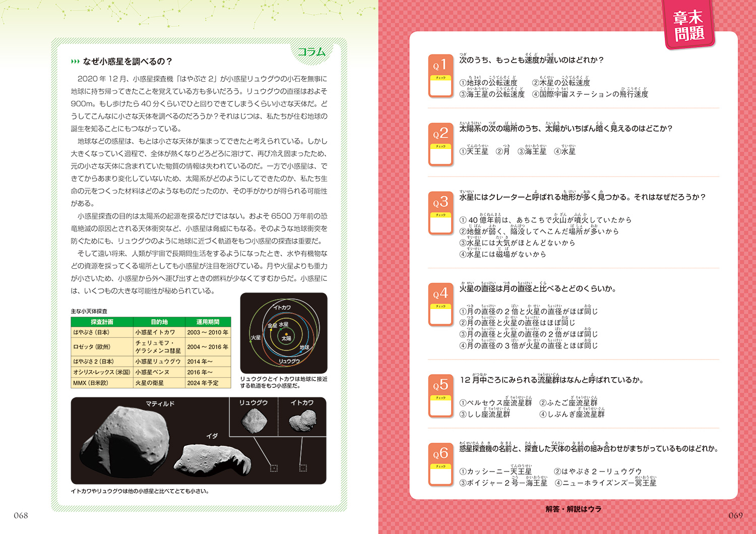Choose Q4 answer ④月の直径の3倍が火星の直径
Screen dimensions: 756x534
point(529,345)
